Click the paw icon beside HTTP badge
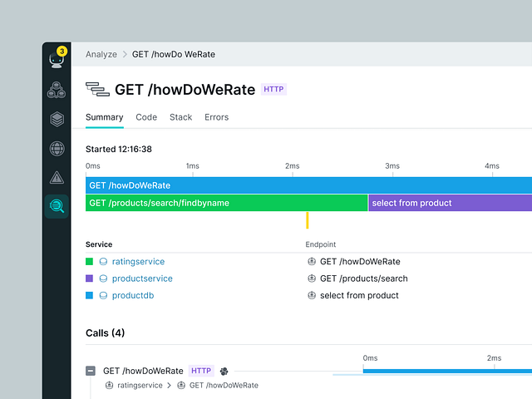The width and height of the screenshot is (532, 399). (x=224, y=371)
